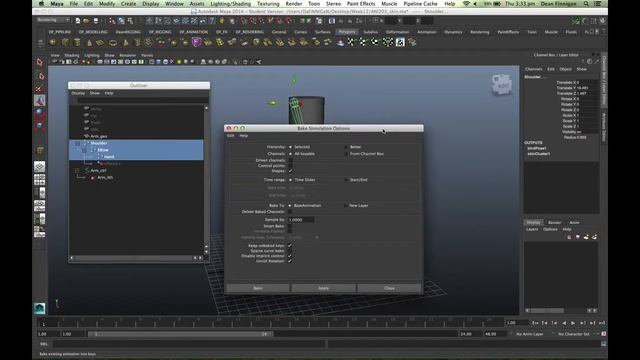Enable the Driven channels checkbox
The height and width of the screenshot is (360, 640).
290,160
